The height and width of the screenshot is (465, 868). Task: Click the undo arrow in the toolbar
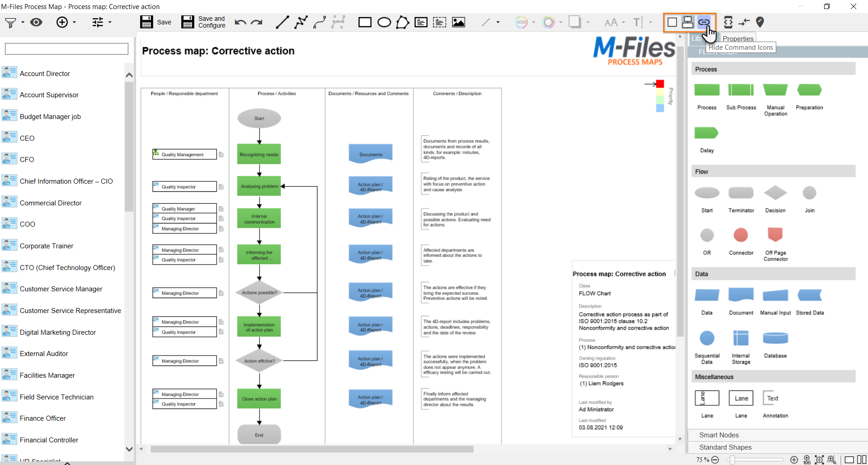(240, 22)
